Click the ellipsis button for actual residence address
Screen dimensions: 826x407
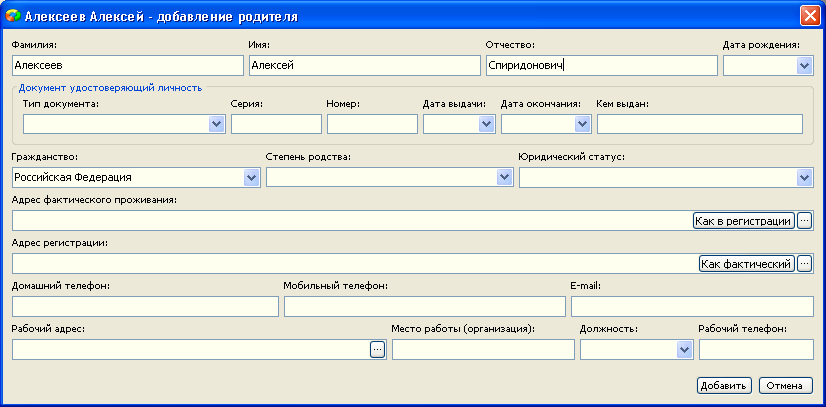click(x=804, y=221)
